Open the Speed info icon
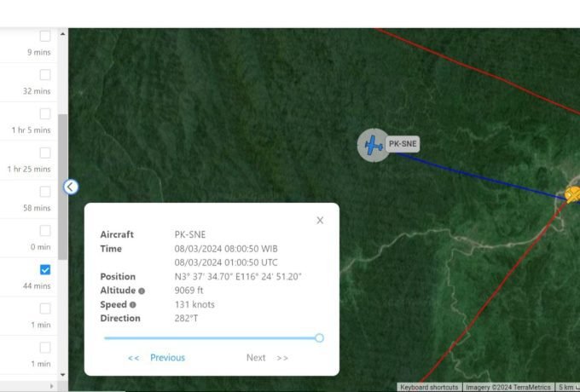The width and height of the screenshot is (580, 392). tap(133, 305)
